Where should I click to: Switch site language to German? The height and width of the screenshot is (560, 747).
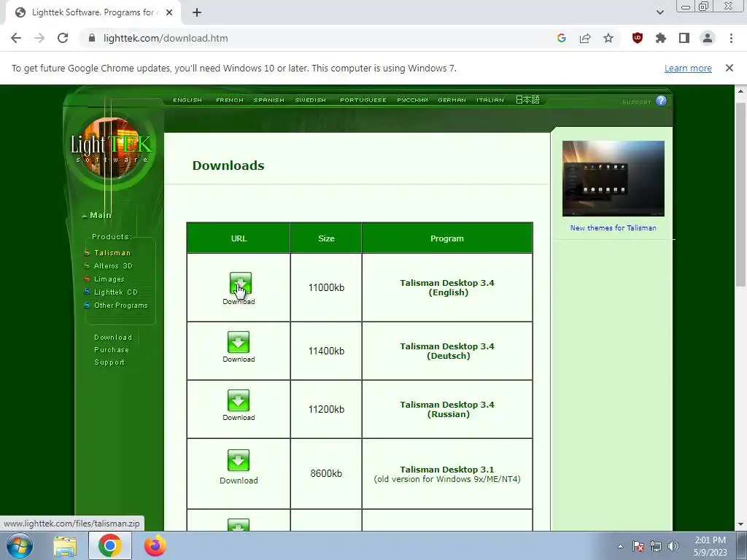(452, 100)
